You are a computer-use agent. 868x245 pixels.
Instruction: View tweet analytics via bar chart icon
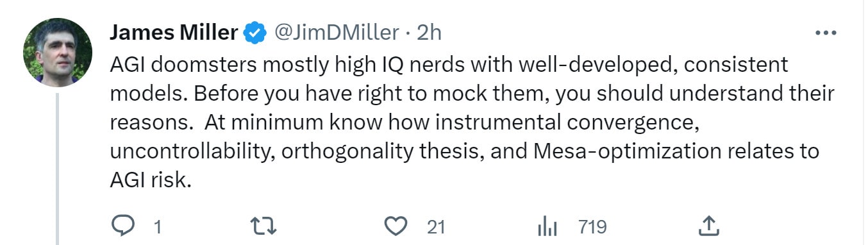coord(547,226)
